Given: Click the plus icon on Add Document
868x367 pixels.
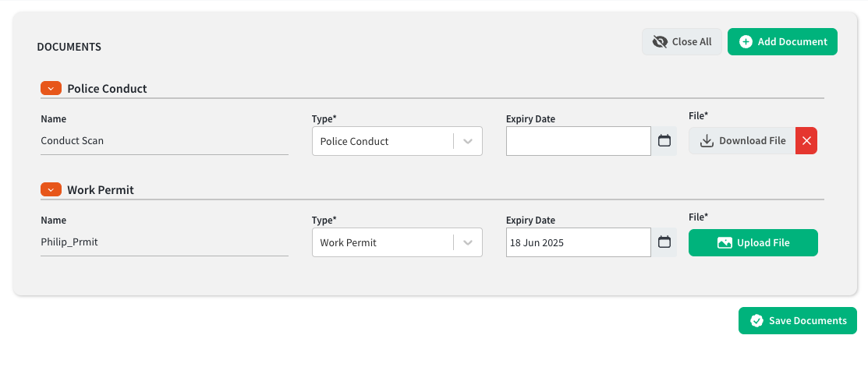Looking at the screenshot, I should (746, 42).
